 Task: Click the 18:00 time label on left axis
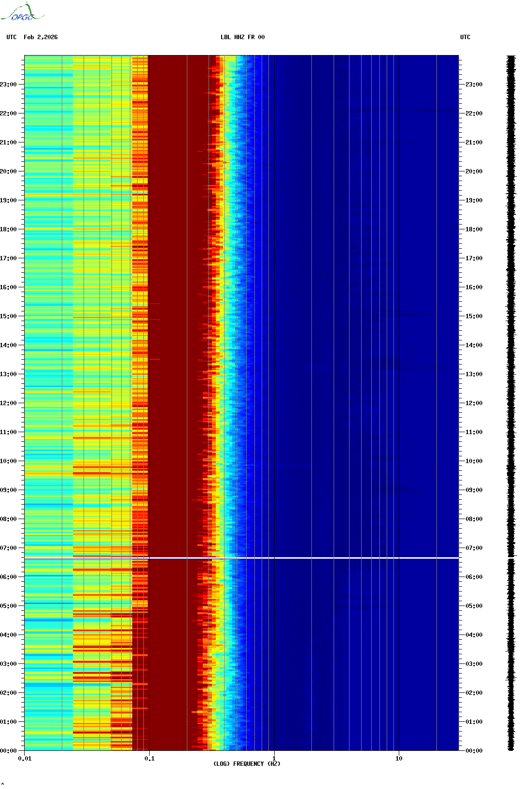8,229
